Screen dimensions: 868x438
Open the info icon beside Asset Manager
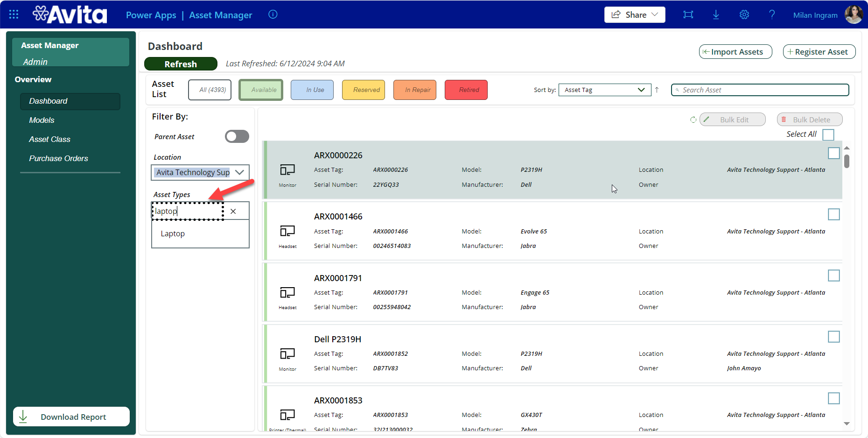[x=273, y=14]
